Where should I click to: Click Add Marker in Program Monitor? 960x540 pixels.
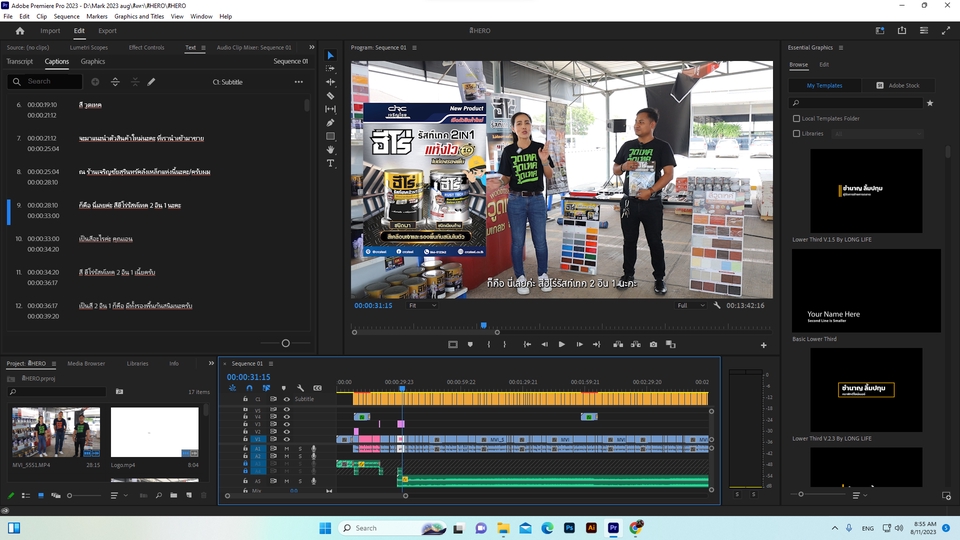(x=470, y=345)
